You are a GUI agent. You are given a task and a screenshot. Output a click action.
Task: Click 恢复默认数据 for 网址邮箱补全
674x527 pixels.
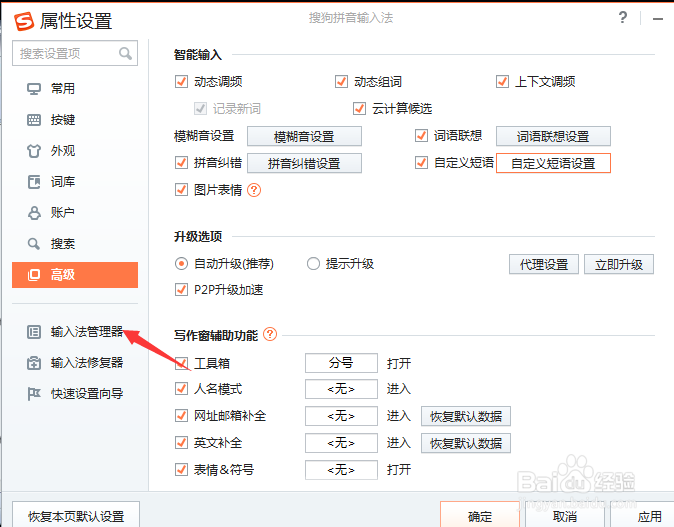pyautogui.click(x=466, y=416)
